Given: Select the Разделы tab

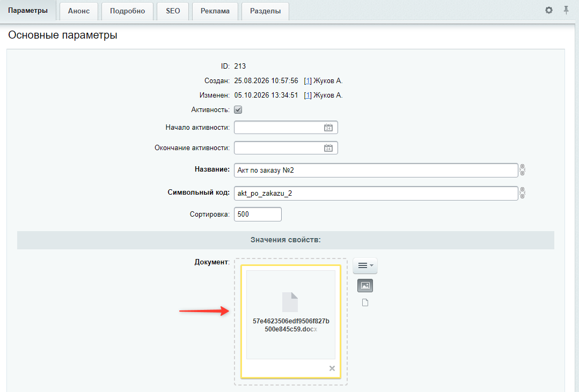Looking at the screenshot, I should click(x=265, y=11).
